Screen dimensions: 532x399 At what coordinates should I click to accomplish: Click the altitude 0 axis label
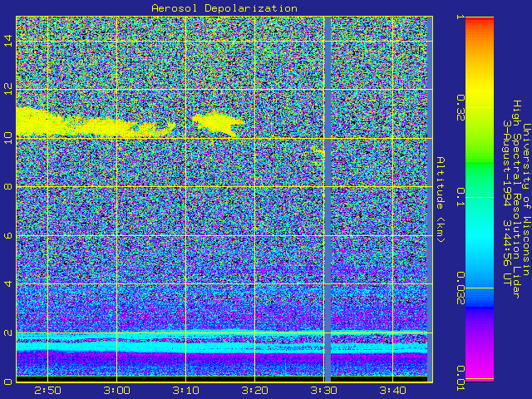tap(7, 381)
